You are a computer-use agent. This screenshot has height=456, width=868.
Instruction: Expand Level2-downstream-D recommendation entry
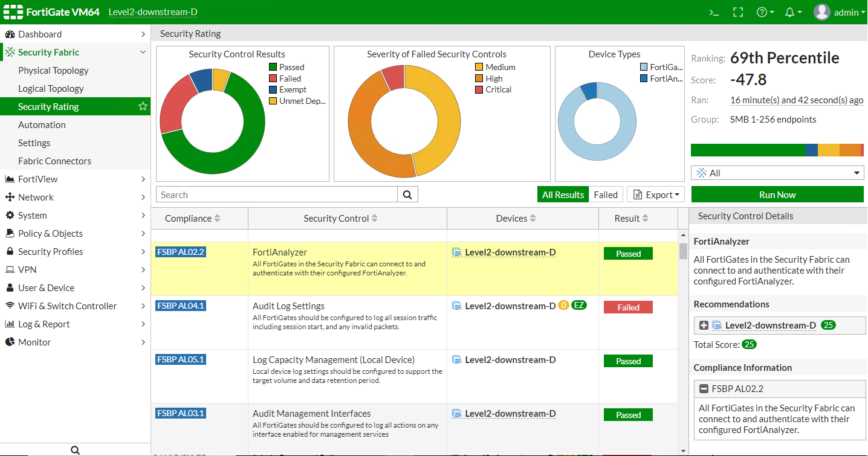[x=704, y=326]
